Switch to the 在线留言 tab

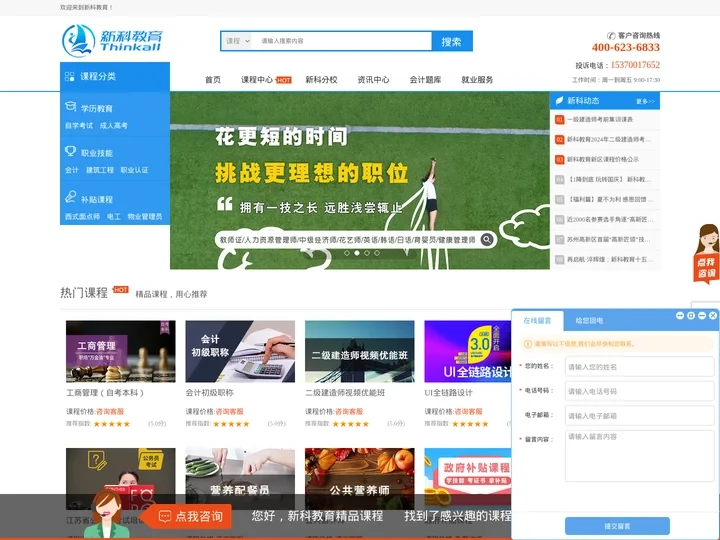pyautogui.click(x=537, y=321)
